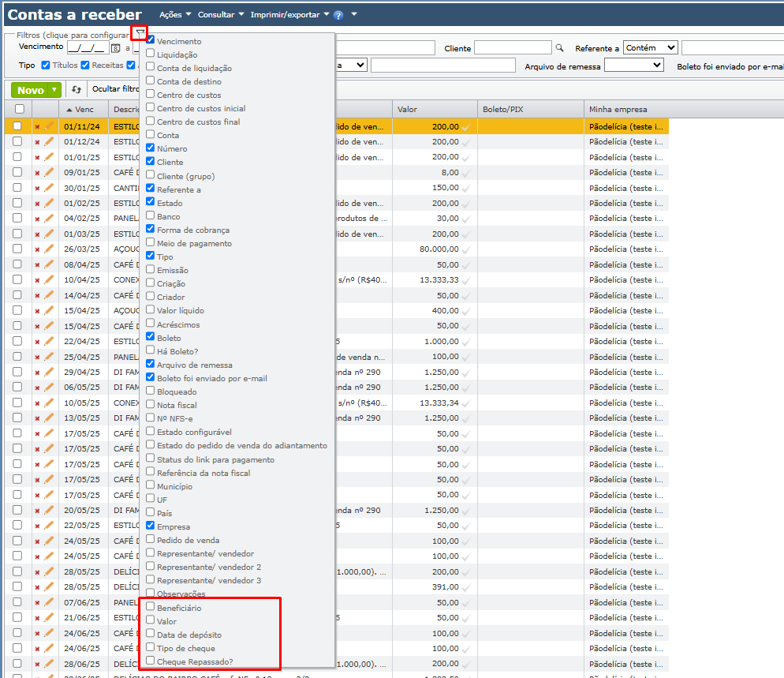Image resolution: width=784 pixels, height=678 pixels.
Task: Enable the Tipo de cheque filter
Action: 150,647
